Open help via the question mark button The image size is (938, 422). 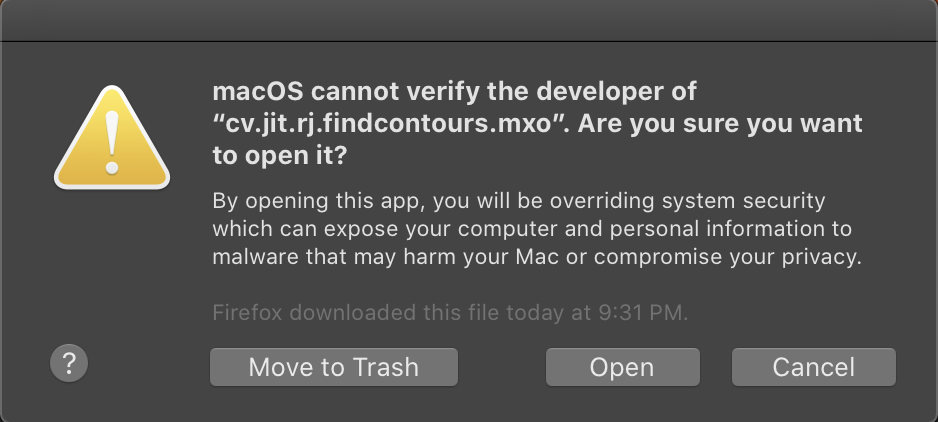click(x=69, y=363)
